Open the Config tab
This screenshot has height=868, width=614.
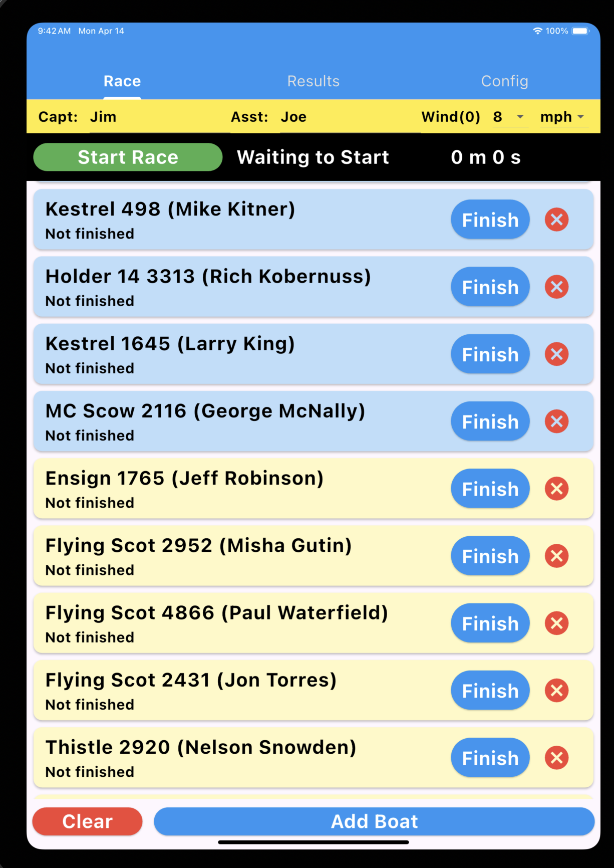[x=504, y=81]
